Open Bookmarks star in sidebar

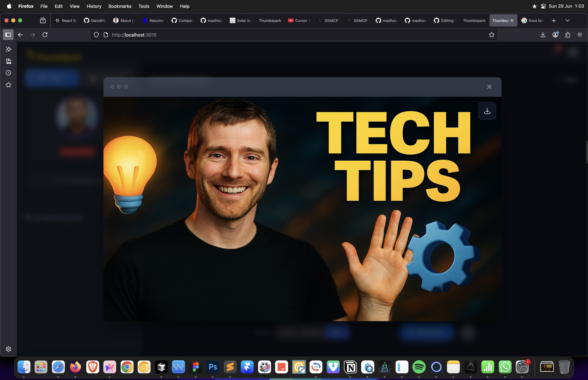click(x=8, y=85)
